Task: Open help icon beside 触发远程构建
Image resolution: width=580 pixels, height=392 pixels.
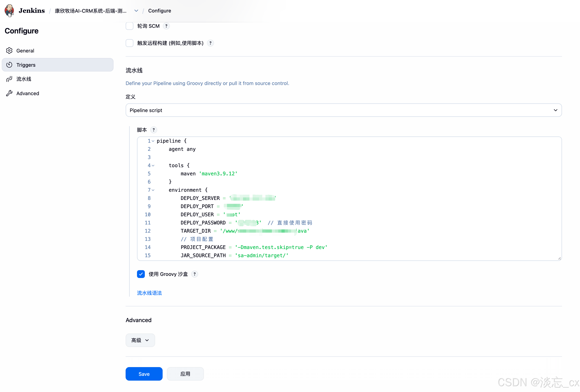Action: [210, 43]
